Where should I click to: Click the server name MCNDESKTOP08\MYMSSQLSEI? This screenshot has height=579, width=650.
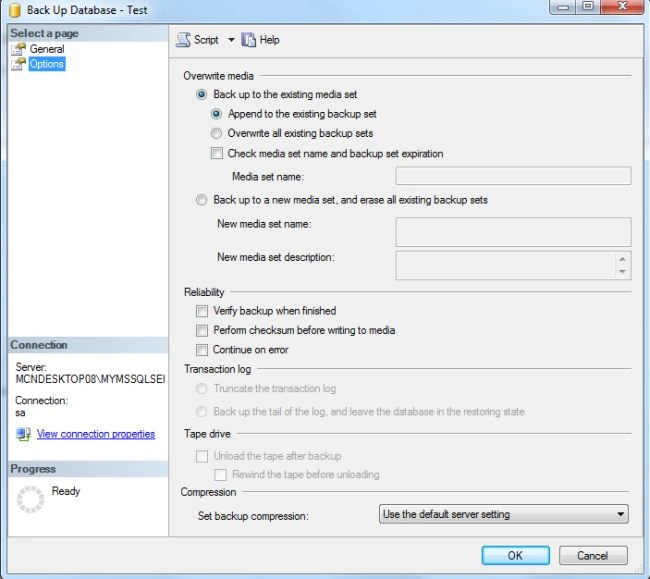(90, 379)
